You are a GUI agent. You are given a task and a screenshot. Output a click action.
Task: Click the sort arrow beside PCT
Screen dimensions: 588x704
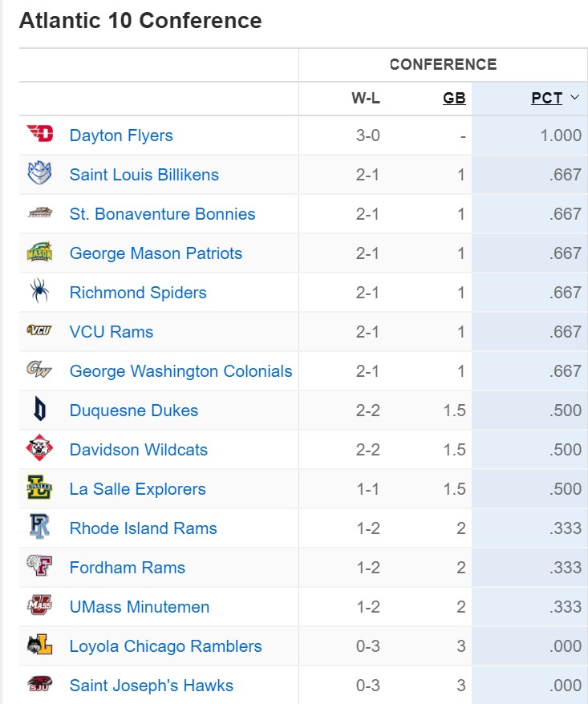click(x=574, y=99)
